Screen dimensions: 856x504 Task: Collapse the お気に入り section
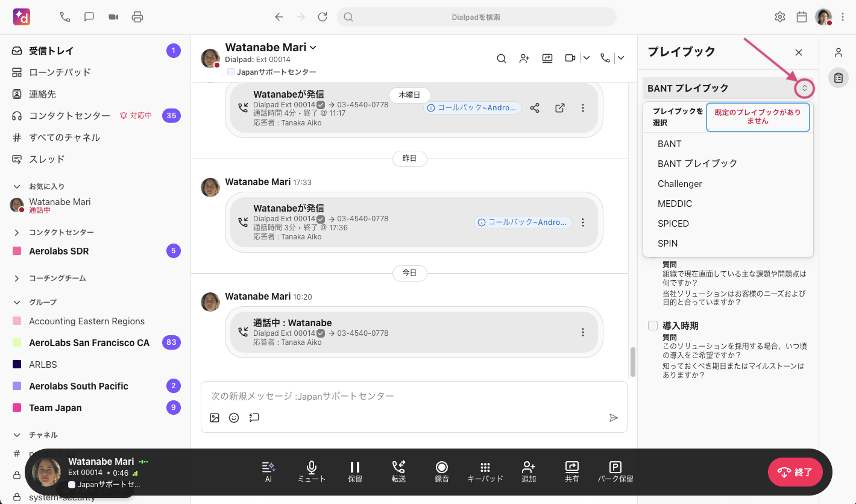coord(17,186)
